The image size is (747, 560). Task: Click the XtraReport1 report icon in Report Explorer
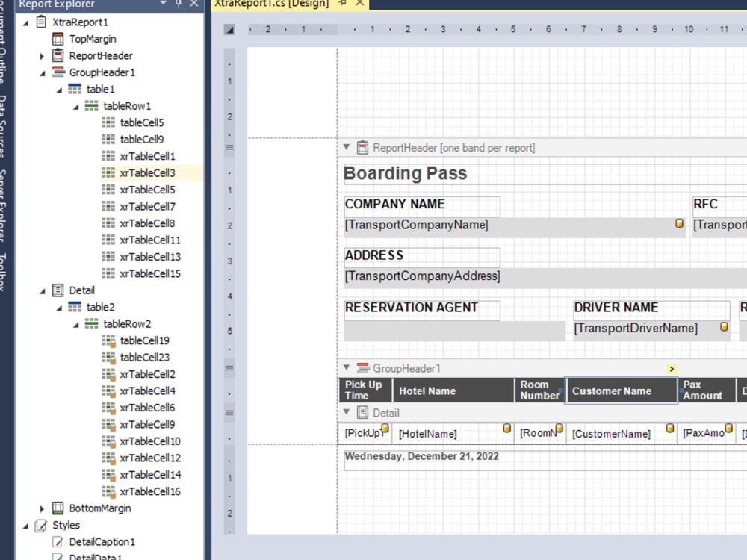coord(40,22)
